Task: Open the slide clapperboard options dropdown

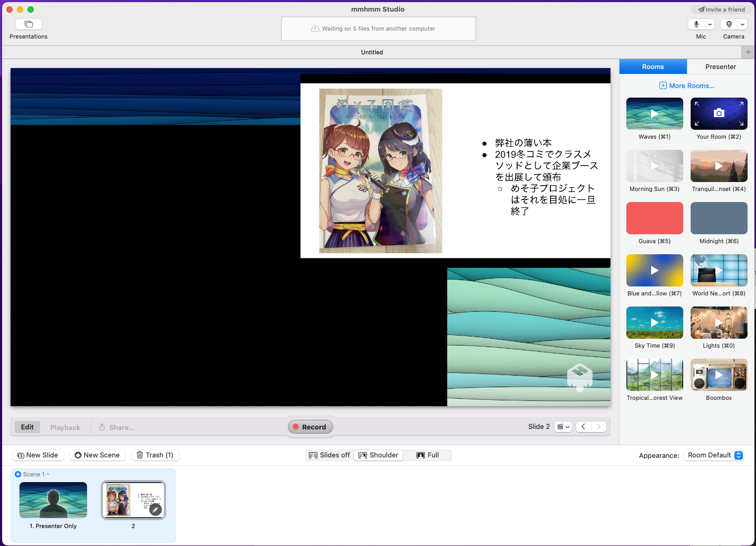Action: (563, 427)
